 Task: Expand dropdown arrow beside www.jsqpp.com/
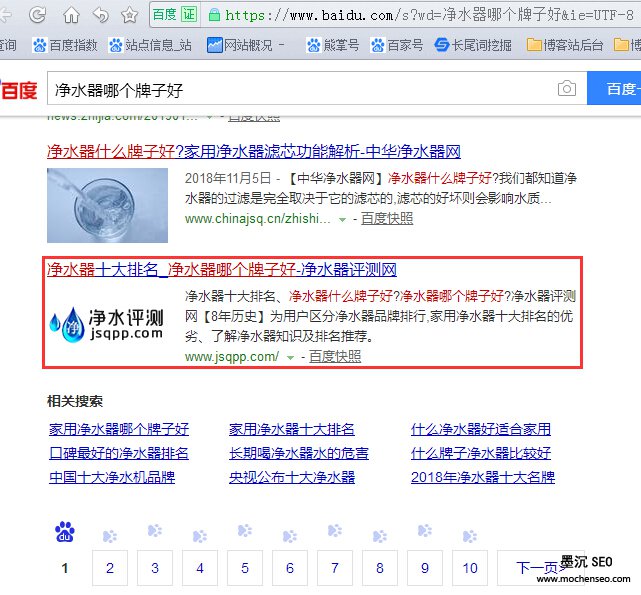tap(290, 358)
